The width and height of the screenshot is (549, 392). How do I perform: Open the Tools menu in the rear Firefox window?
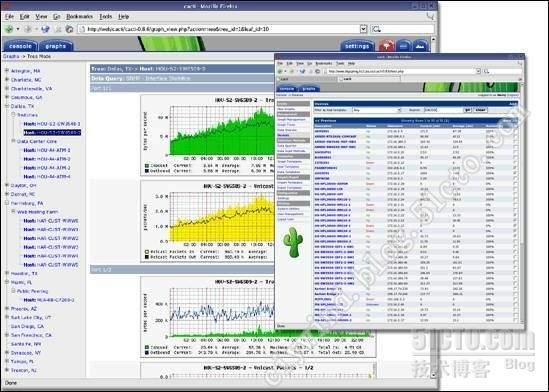[x=105, y=16]
